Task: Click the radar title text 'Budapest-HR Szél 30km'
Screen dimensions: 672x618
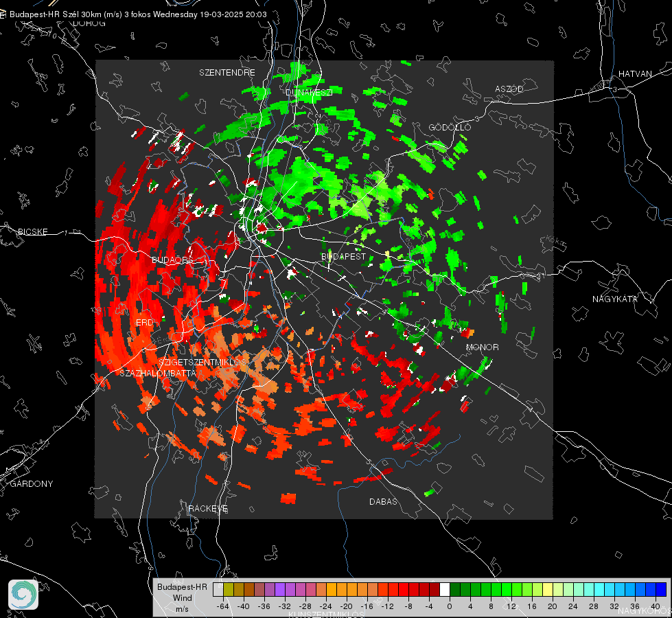Action: (56, 14)
